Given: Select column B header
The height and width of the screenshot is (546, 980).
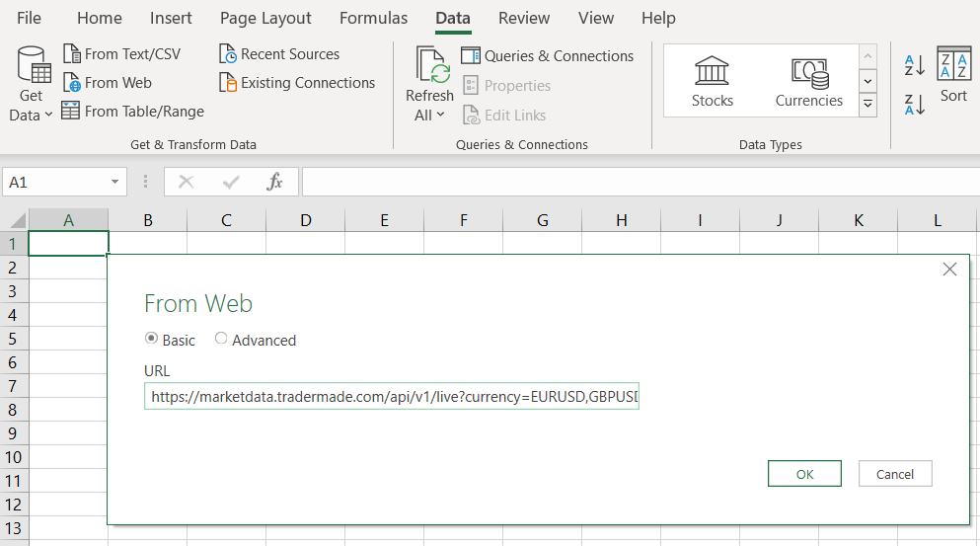Looking at the screenshot, I should pyautogui.click(x=147, y=220).
